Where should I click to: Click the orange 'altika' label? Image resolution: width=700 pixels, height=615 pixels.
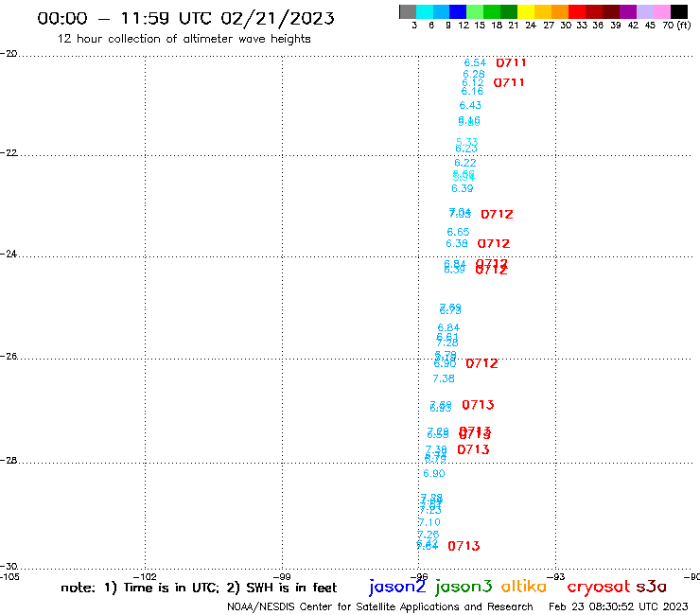pos(523,587)
